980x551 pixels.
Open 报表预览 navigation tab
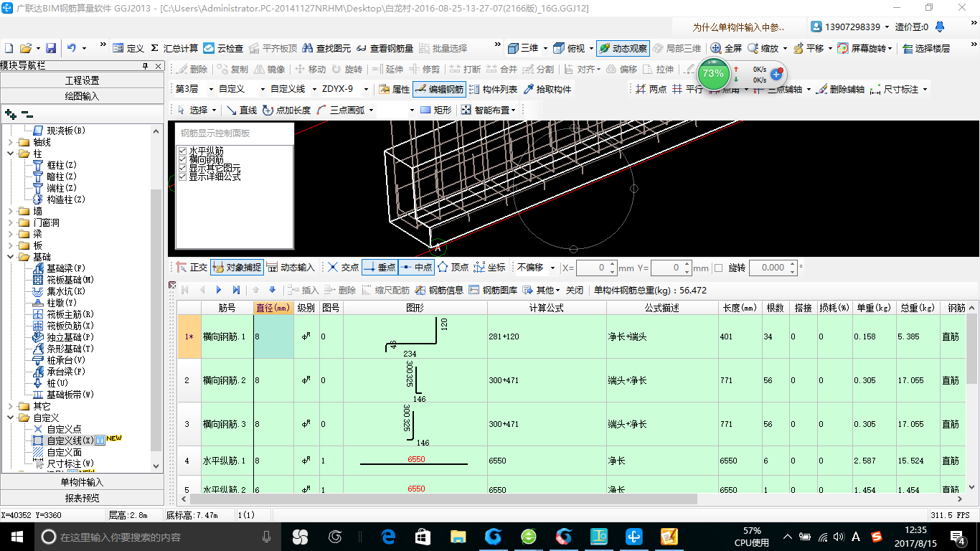82,498
